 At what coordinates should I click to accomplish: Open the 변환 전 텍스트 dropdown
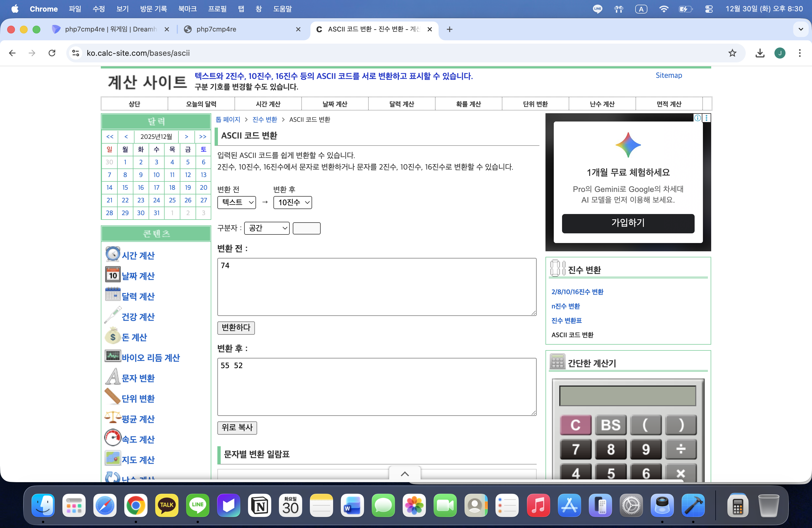pos(236,202)
